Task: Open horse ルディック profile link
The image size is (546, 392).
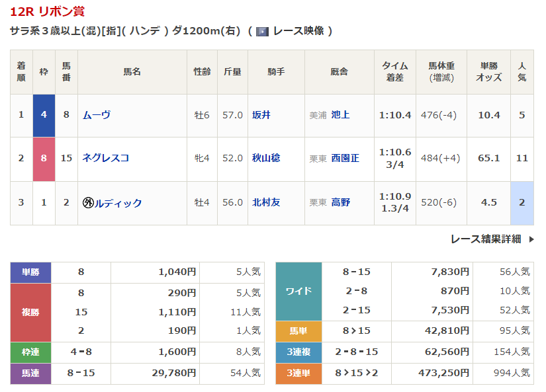Action: click(x=118, y=203)
